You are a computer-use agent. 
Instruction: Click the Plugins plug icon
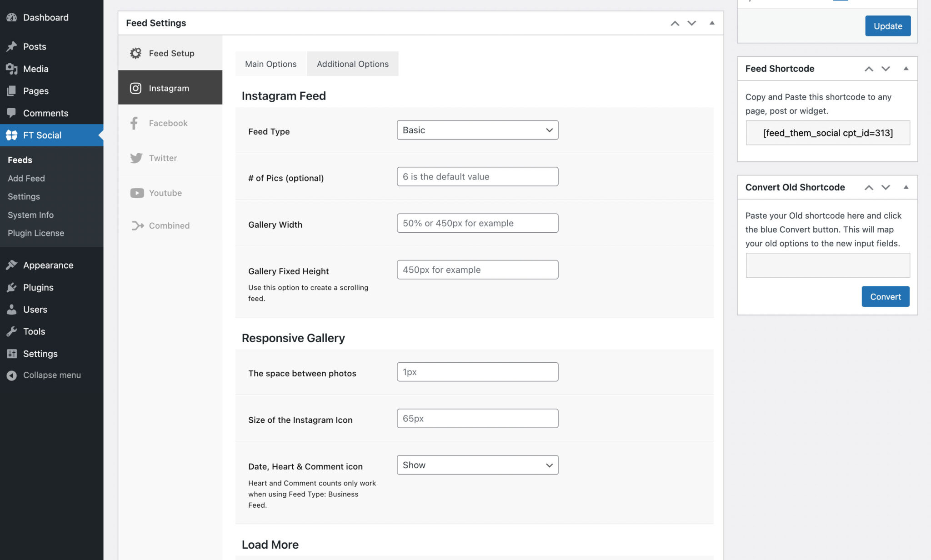tap(12, 287)
